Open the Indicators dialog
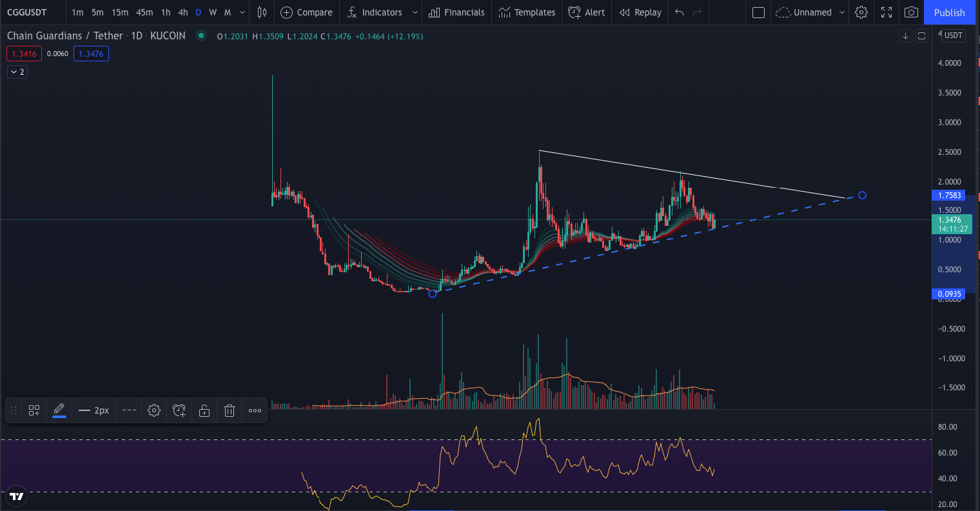The width and height of the screenshot is (980, 511). point(375,12)
